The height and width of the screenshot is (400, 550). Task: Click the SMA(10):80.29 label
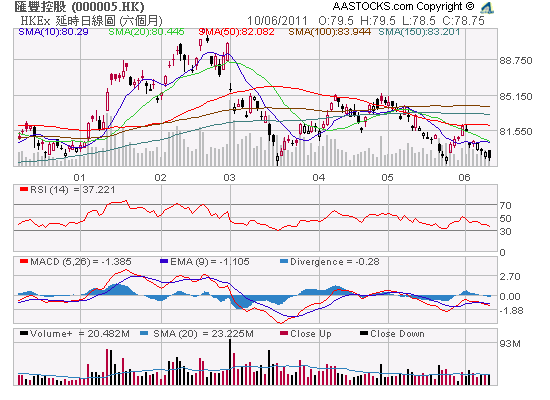click(53, 32)
